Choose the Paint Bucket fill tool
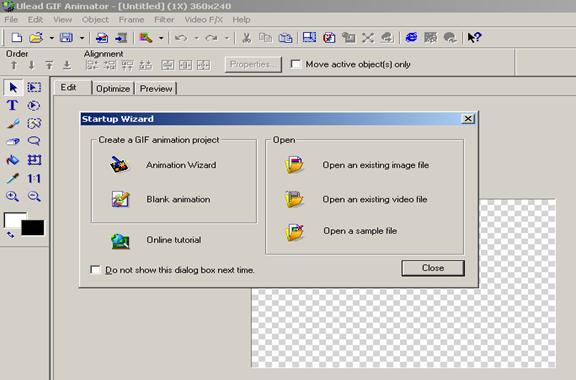 coord(12,160)
